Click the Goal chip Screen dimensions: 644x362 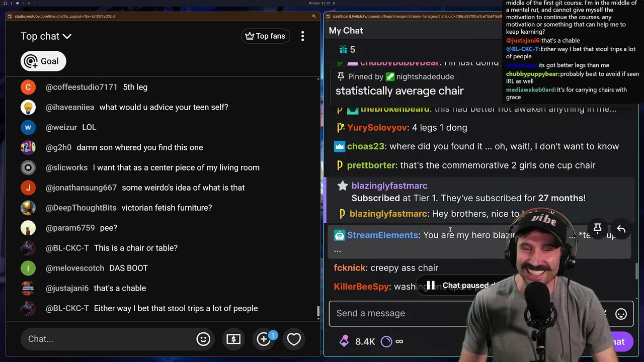click(x=43, y=61)
